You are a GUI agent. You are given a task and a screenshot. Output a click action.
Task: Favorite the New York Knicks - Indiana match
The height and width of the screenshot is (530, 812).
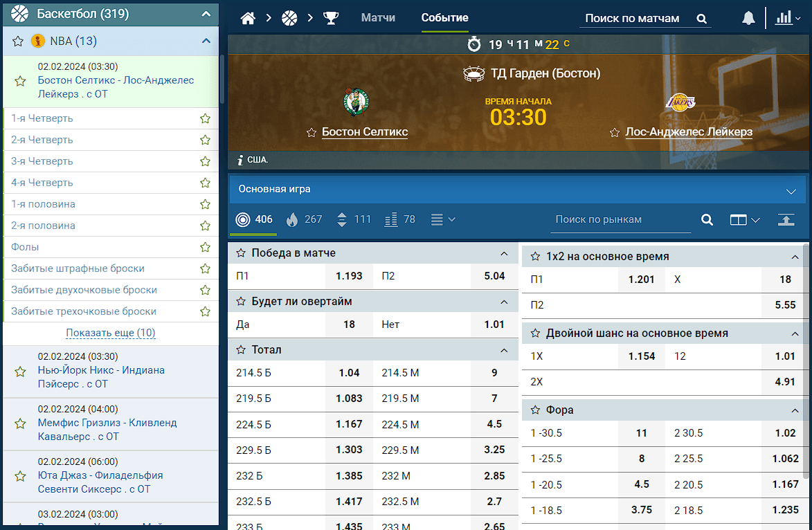(20, 371)
